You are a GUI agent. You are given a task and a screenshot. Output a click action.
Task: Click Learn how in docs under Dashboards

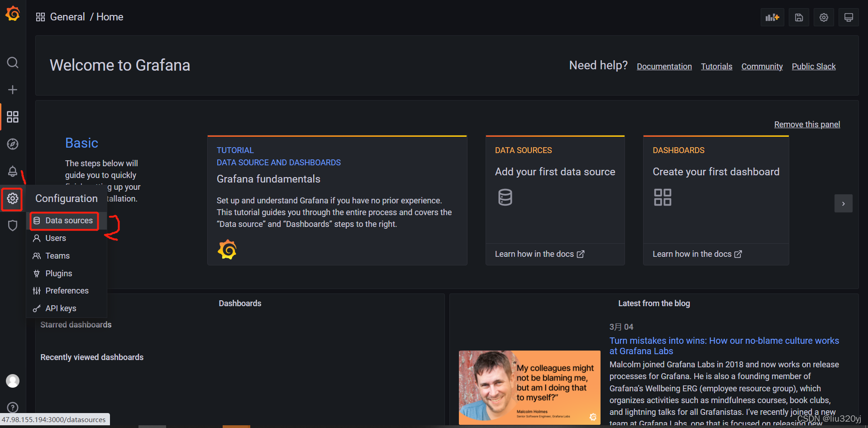(x=697, y=254)
